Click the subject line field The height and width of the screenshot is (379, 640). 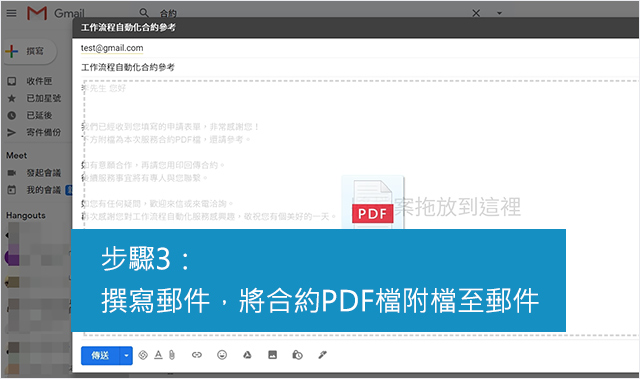(355, 67)
